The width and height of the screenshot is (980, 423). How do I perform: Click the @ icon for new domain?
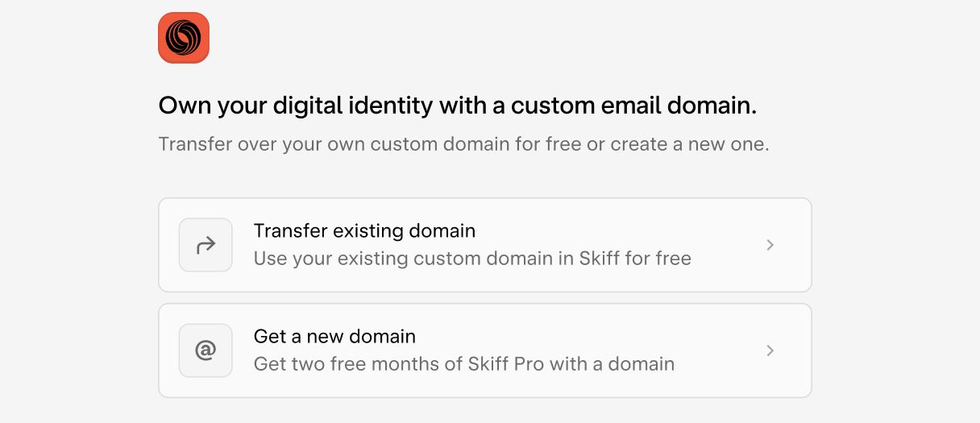206,350
